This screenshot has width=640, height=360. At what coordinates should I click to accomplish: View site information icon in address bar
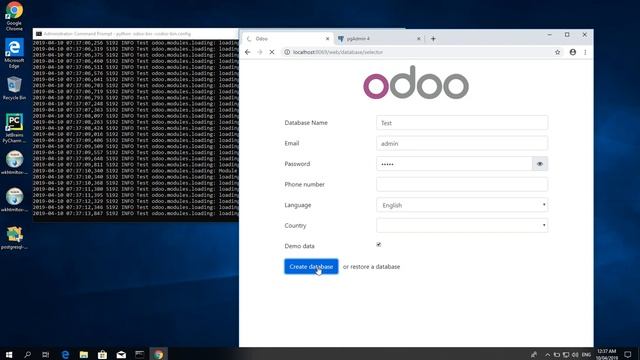pos(287,52)
